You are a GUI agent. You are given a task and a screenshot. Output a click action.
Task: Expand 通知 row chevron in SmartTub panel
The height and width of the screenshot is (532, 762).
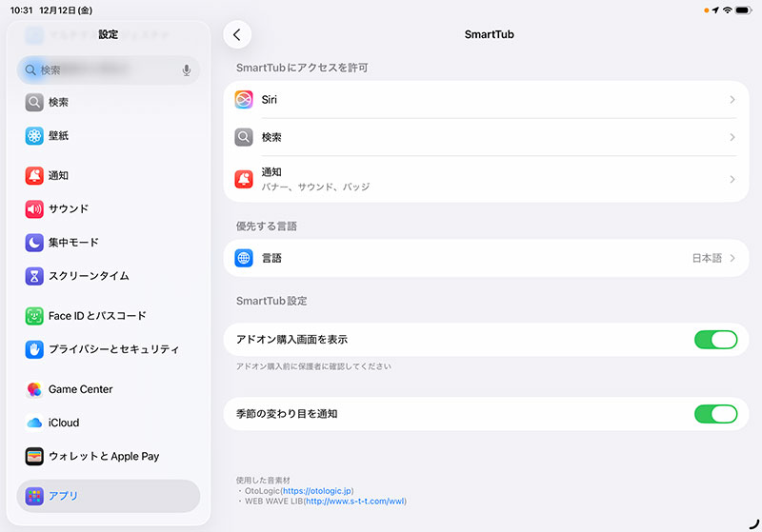pos(732,179)
